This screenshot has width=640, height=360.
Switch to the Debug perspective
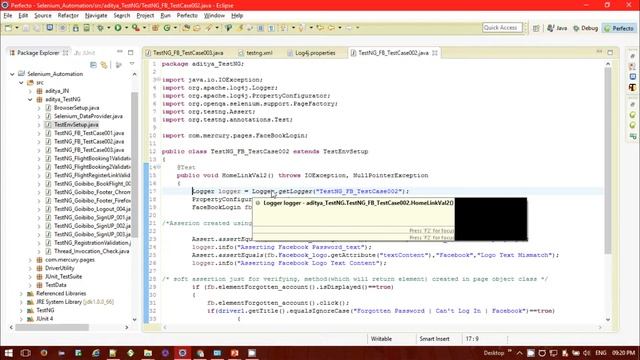point(585,28)
